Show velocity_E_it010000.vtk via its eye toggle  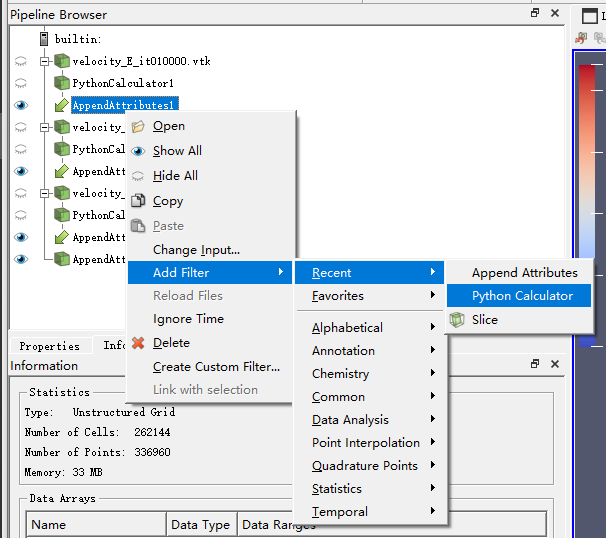pos(21,61)
